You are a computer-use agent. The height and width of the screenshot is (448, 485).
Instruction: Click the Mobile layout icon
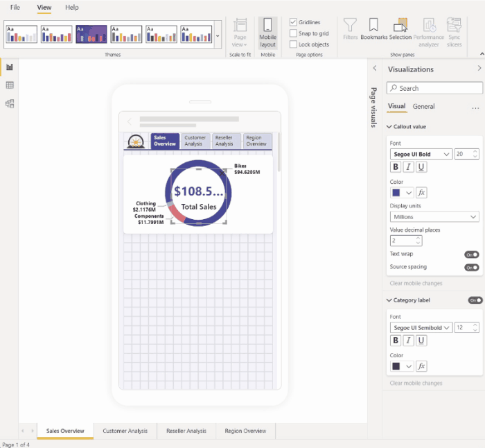click(267, 32)
